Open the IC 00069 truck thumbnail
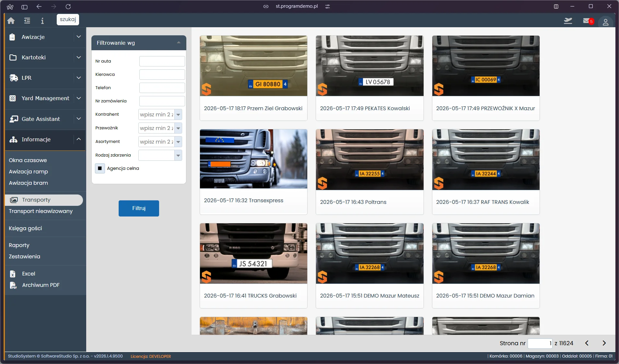The width and height of the screenshot is (619, 364). click(x=486, y=66)
